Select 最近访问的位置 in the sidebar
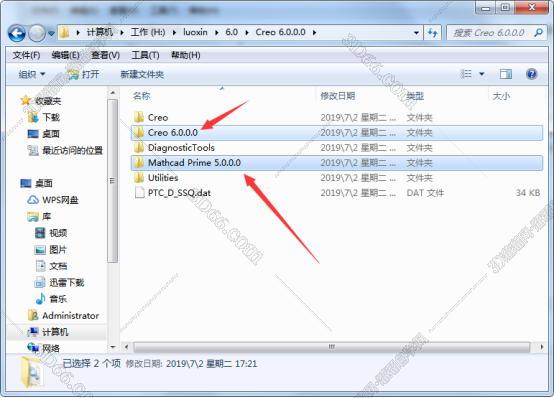 click(x=72, y=151)
